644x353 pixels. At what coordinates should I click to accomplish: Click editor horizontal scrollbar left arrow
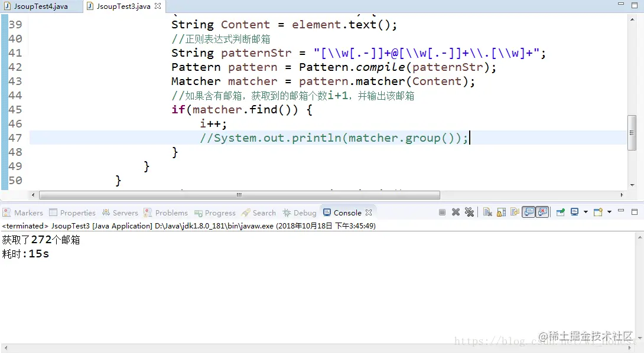click(x=33, y=195)
